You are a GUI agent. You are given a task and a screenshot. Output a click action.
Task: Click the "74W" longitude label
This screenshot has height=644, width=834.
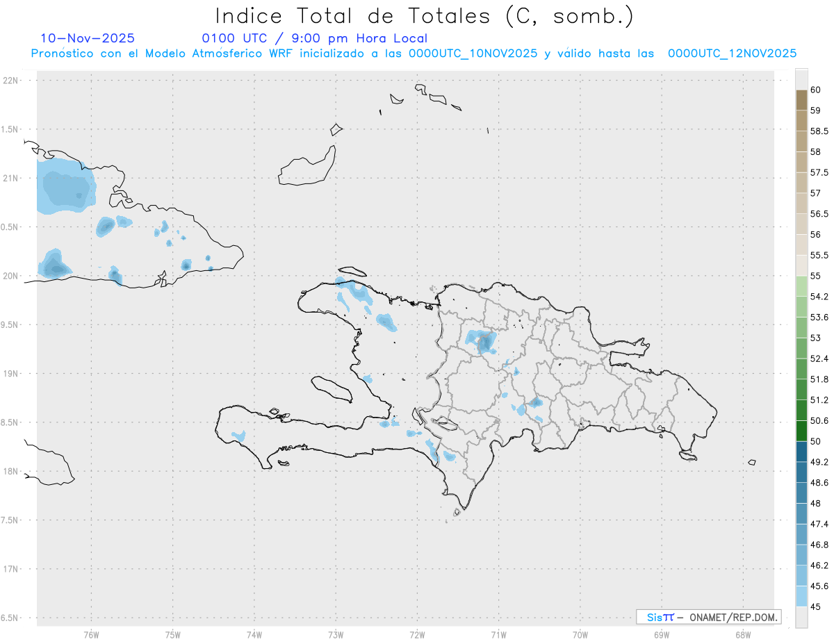254,634
